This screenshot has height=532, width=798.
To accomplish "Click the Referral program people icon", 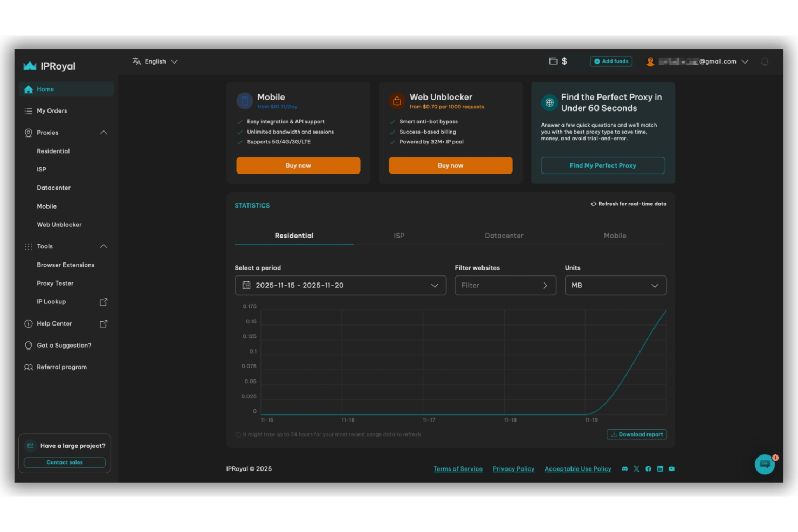I will point(29,367).
